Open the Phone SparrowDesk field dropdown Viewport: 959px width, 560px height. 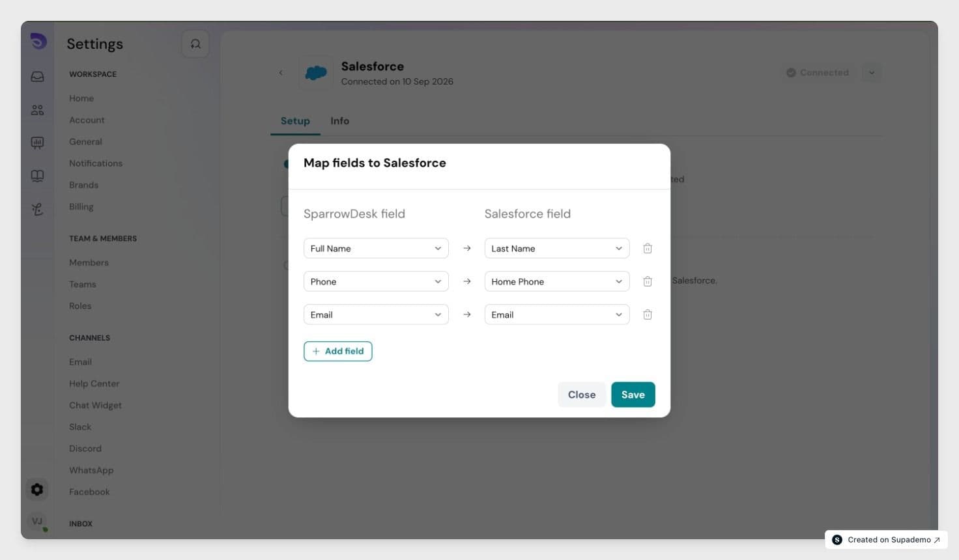click(376, 281)
